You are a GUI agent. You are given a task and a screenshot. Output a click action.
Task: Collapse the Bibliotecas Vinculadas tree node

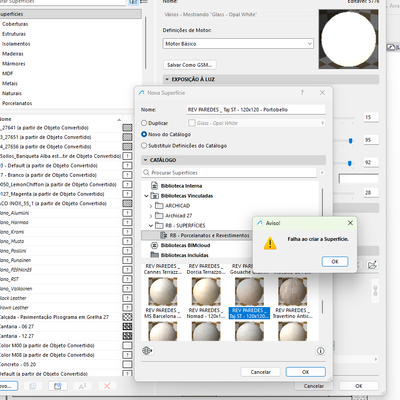(146, 196)
